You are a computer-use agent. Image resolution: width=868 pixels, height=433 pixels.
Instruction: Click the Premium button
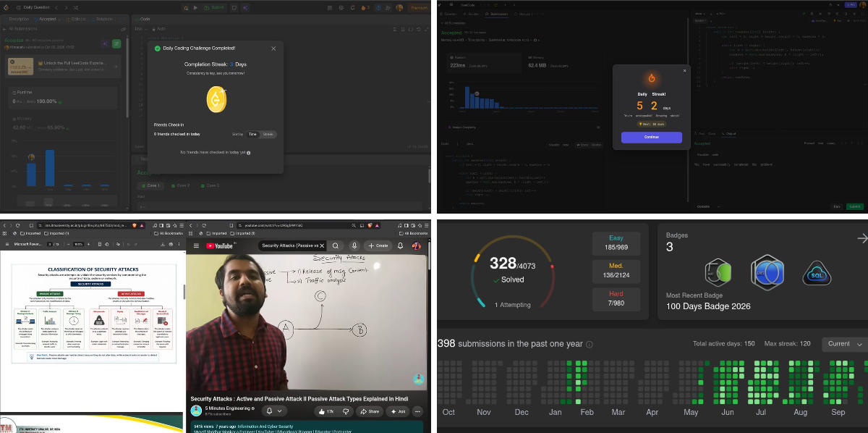coord(419,7)
